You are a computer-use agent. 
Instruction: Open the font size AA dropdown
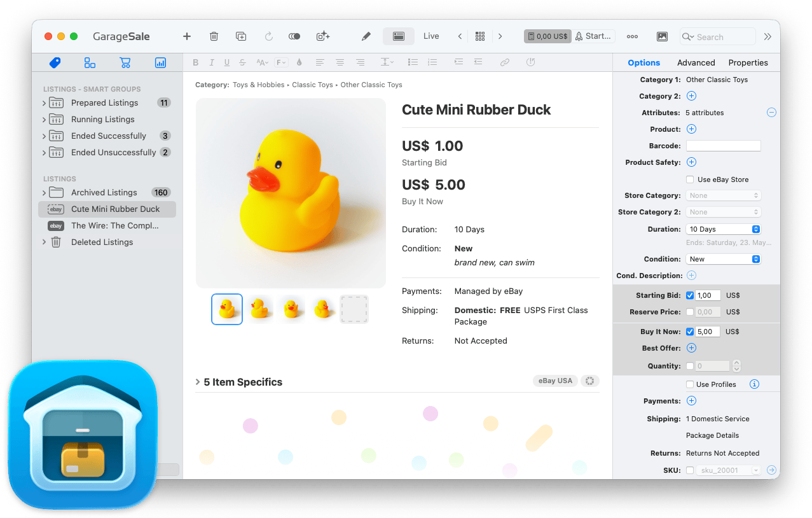coord(262,62)
